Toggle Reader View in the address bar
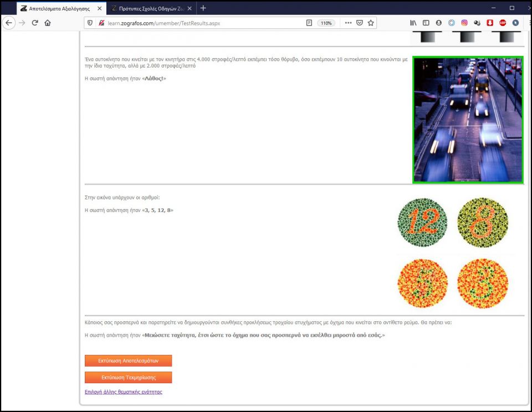The width and height of the screenshot is (532, 412). click(x=309, y=23)
